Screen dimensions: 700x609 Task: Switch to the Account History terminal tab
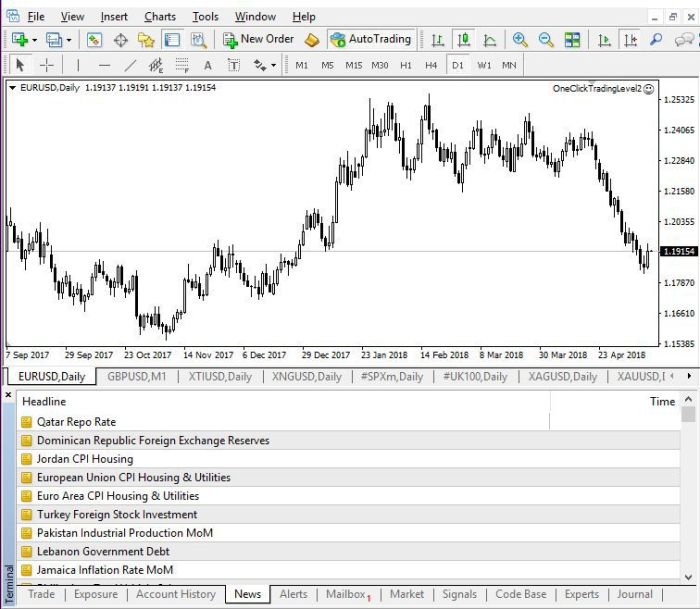click(175, 594)
